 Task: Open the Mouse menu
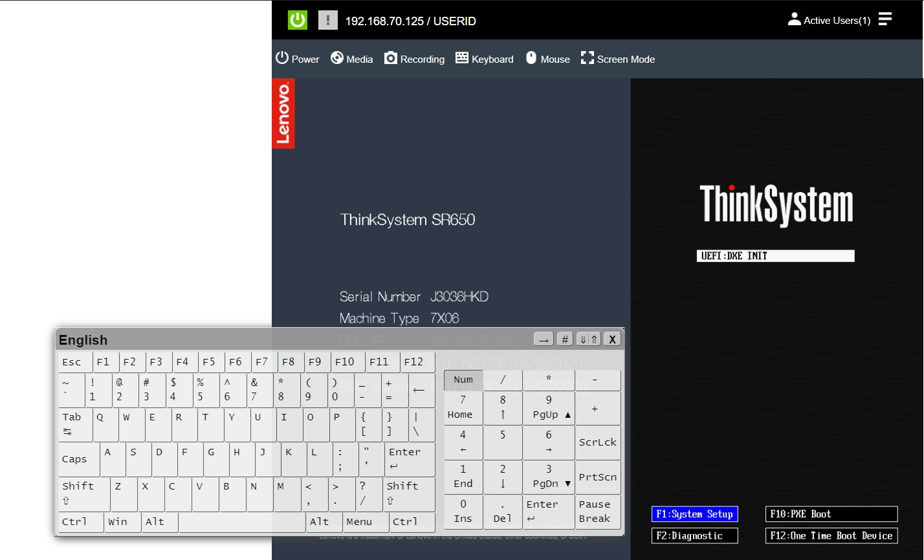click(548, 59)
